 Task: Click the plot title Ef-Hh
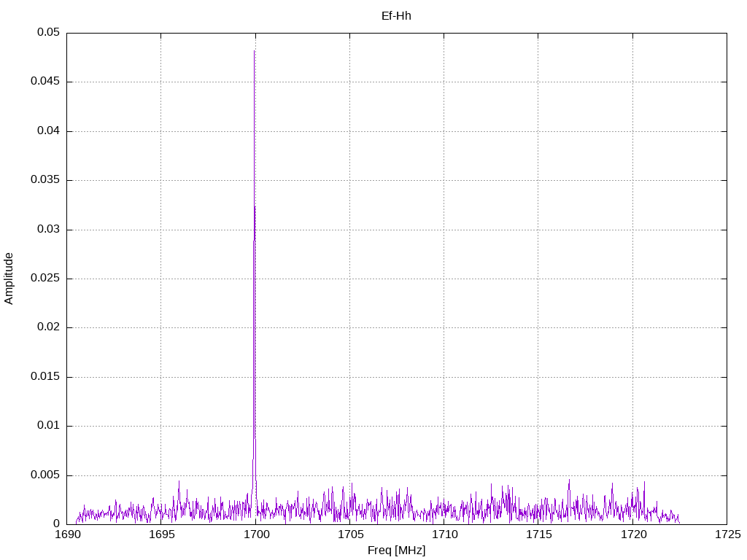click(x=396, y=15)
